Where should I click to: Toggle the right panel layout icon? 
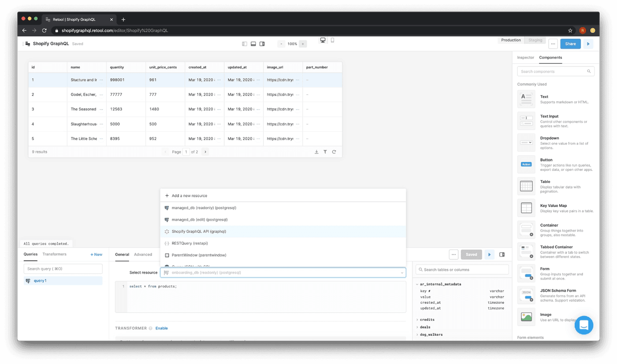[262, 44]
